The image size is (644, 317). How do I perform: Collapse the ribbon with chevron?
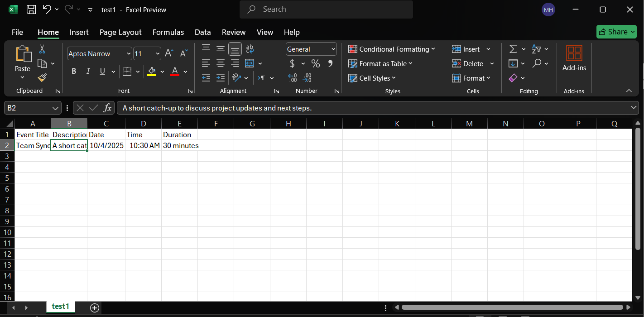pos(629,91)
